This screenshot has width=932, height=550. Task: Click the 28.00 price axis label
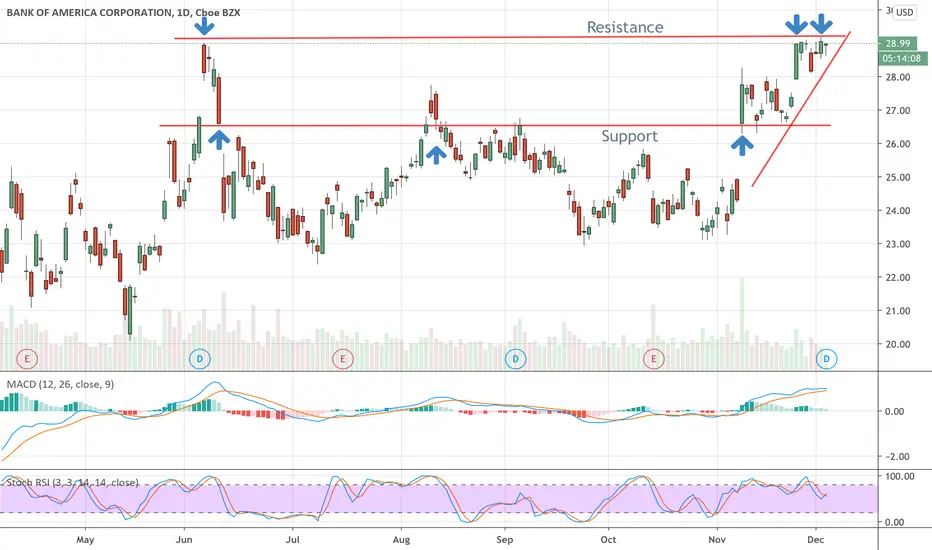click(898, 77)
